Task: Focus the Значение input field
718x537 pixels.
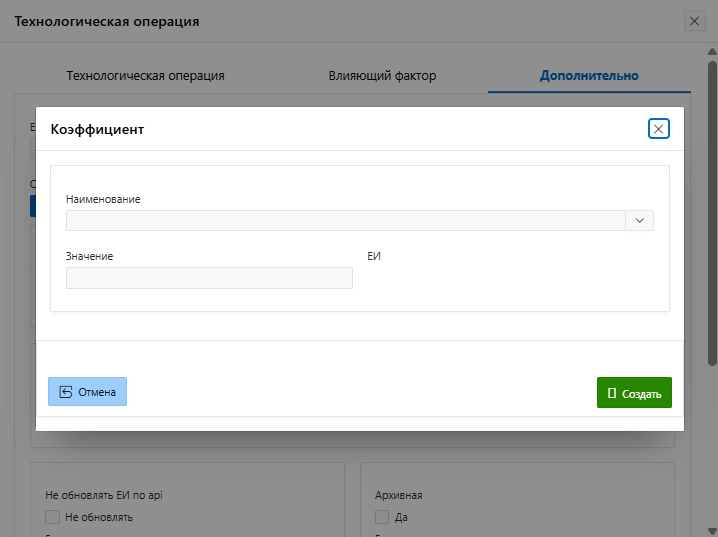Action: tap(209, 278)
